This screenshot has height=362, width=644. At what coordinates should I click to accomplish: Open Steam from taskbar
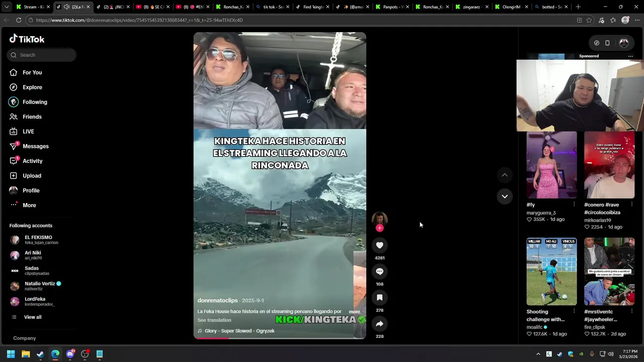coord(40,354)
